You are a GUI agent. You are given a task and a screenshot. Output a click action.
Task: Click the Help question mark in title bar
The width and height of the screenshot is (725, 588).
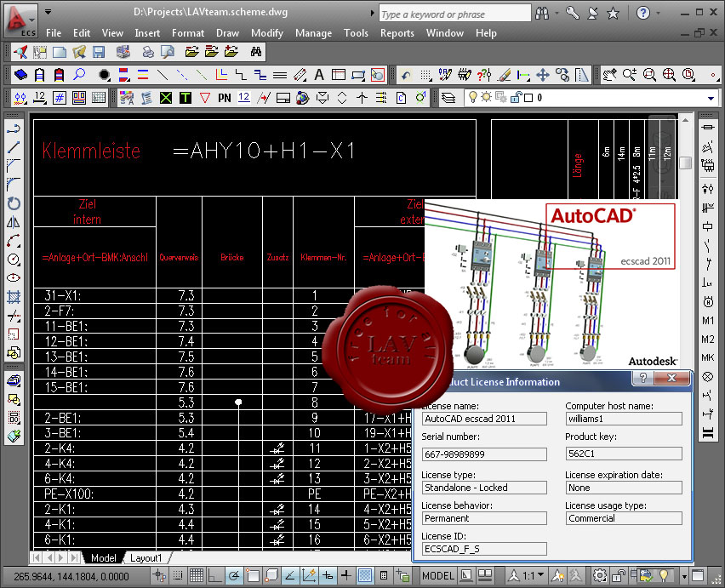pos(642,13)
